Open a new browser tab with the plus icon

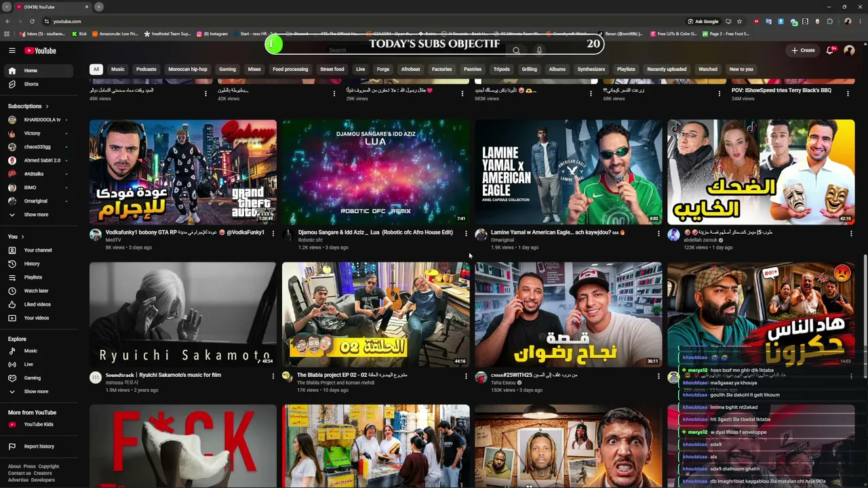pyautogui.click(x=99, y=7)
